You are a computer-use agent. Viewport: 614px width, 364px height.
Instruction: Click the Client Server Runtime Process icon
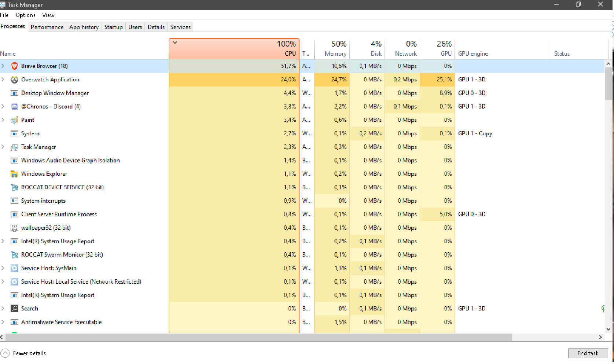14,214
